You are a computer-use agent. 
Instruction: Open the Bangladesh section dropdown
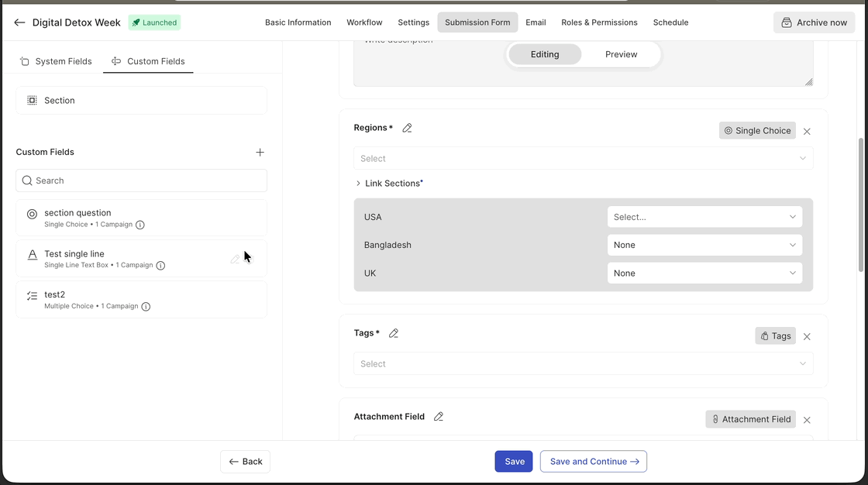tap(704, 245)
